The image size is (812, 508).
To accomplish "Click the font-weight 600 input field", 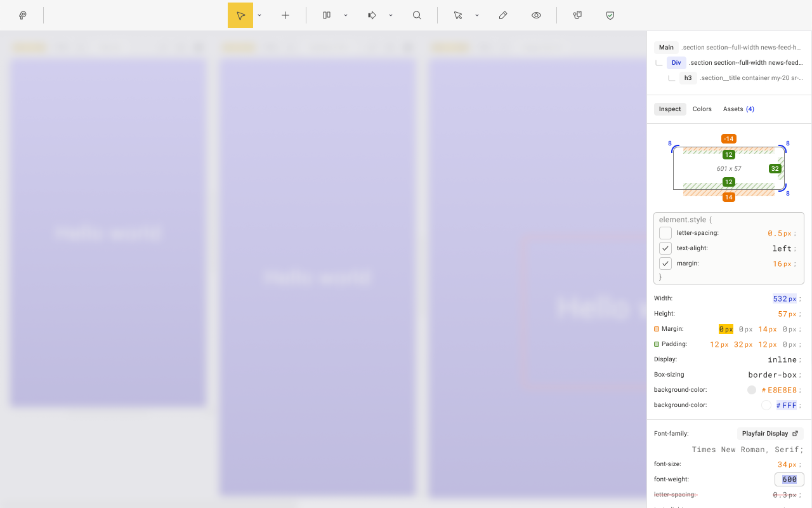I will (789, 479).
